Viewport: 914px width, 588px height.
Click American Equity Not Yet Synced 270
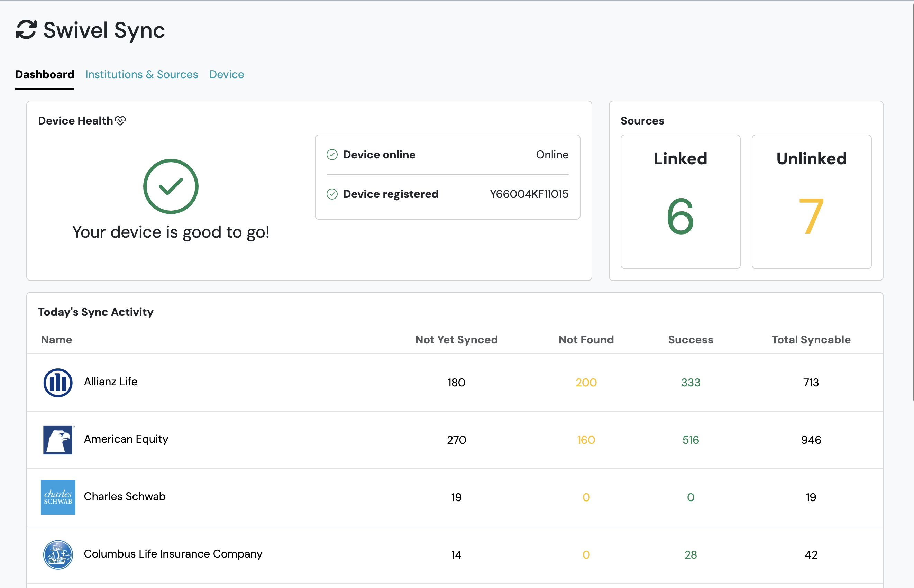[456, 440]
